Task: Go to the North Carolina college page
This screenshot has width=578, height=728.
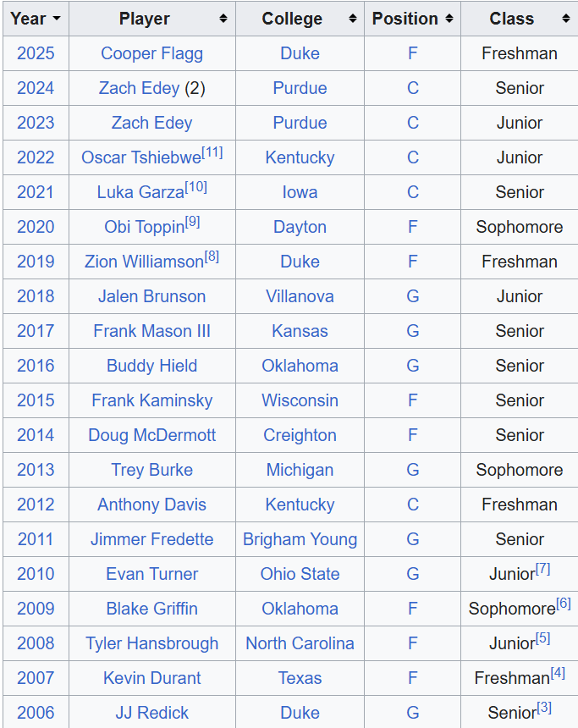Action: coord(300,643)
